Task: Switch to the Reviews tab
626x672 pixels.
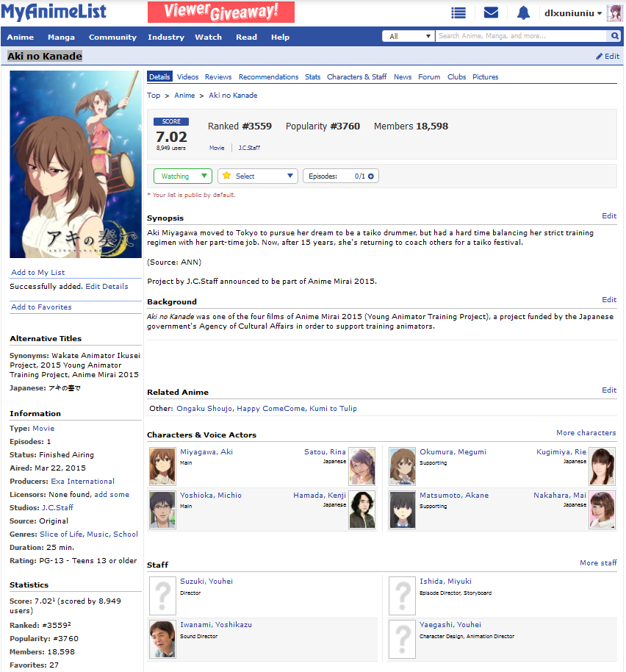Action: [x=218, y=77]
